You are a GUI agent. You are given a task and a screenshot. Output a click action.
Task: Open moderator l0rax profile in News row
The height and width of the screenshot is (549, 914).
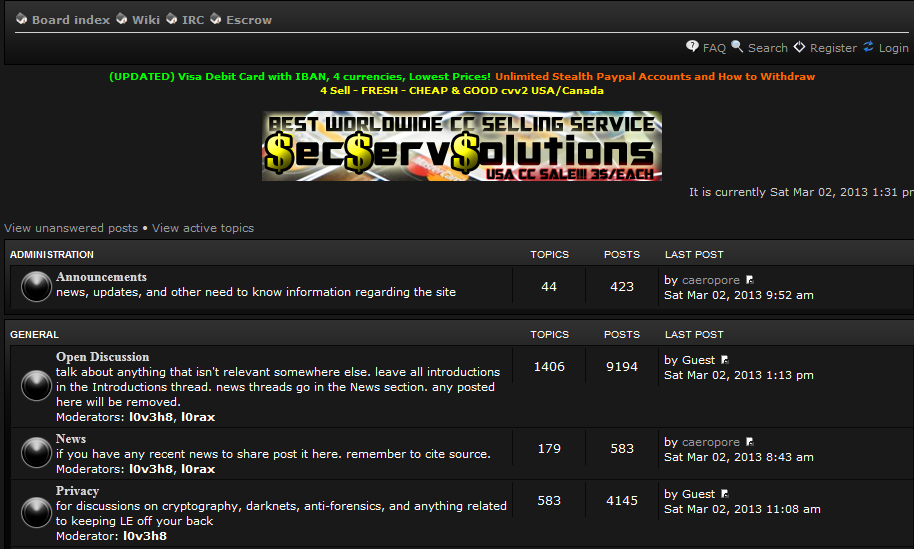198,469
